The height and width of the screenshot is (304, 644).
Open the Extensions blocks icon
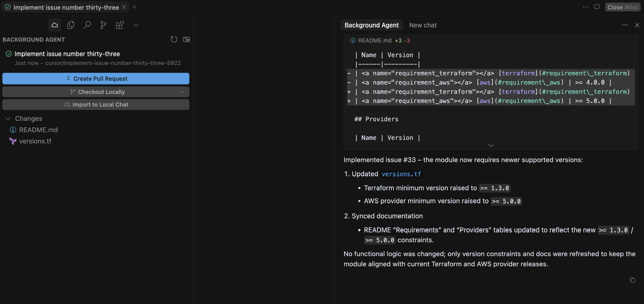click(x=120, y=25)
